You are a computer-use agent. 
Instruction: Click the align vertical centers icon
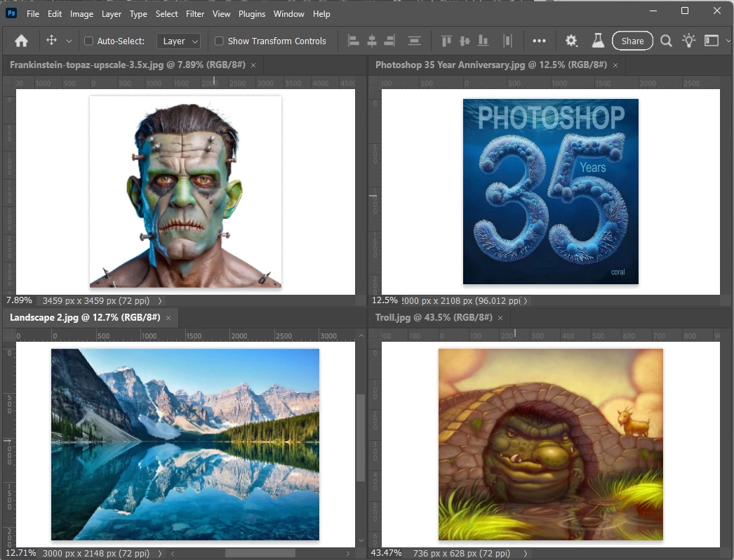click(x=465, y=41)
